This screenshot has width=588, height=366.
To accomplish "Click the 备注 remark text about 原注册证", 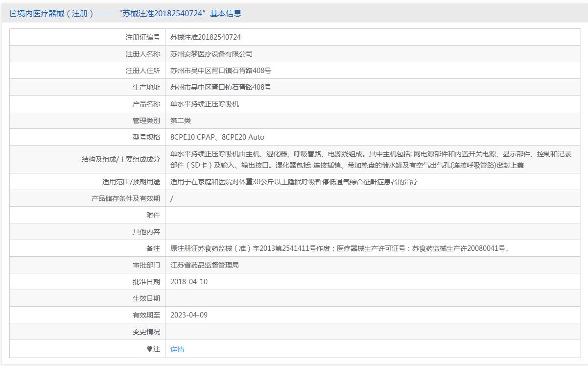I will click(340, 248).
